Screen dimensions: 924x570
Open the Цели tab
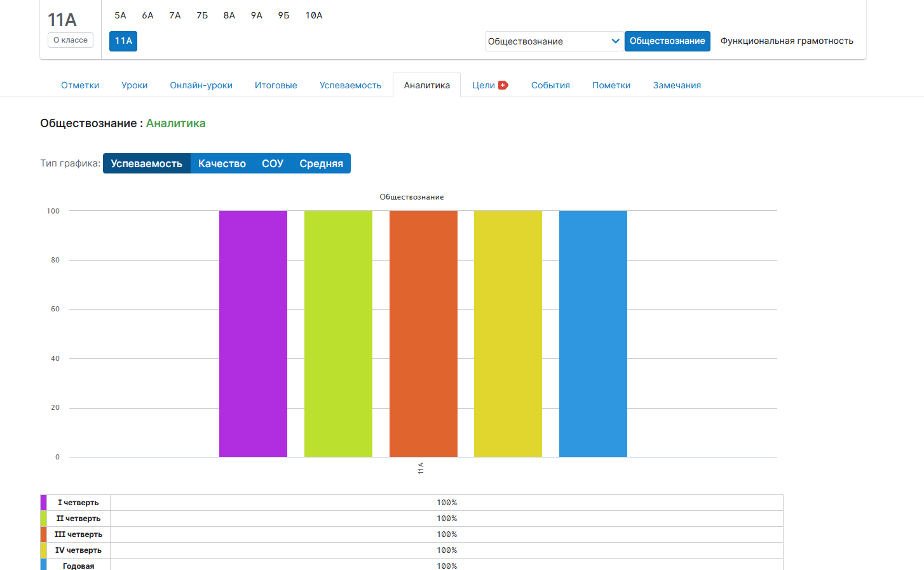[484, 85]
